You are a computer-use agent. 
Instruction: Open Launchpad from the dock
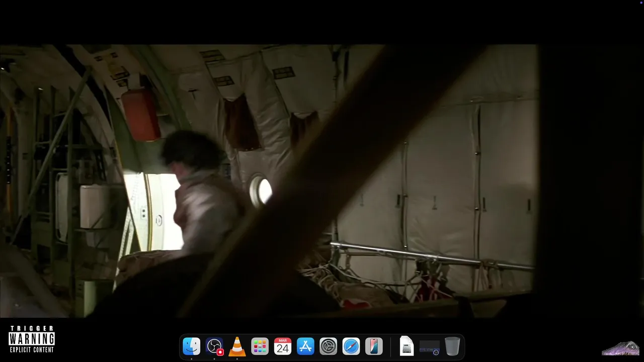click(x=260, y=346)
